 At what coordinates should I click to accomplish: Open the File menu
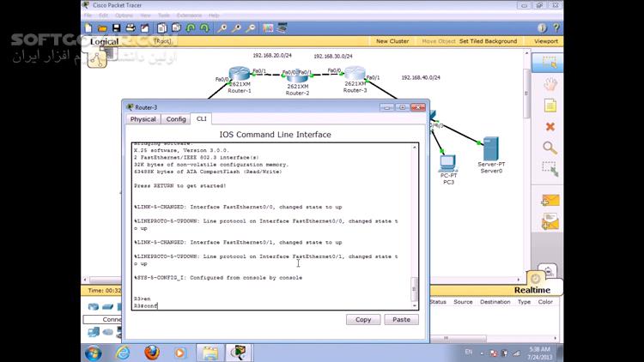click(88, 15)
